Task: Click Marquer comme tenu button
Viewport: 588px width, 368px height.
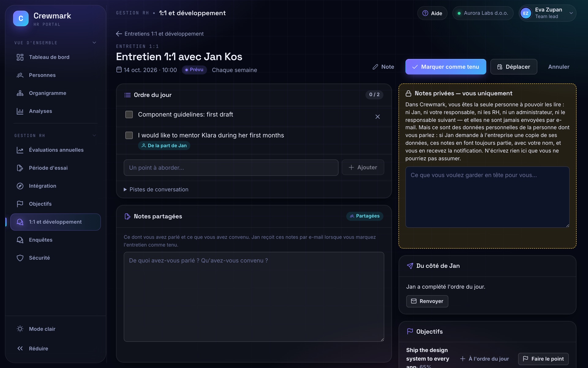Action: (x=446, y=67)
